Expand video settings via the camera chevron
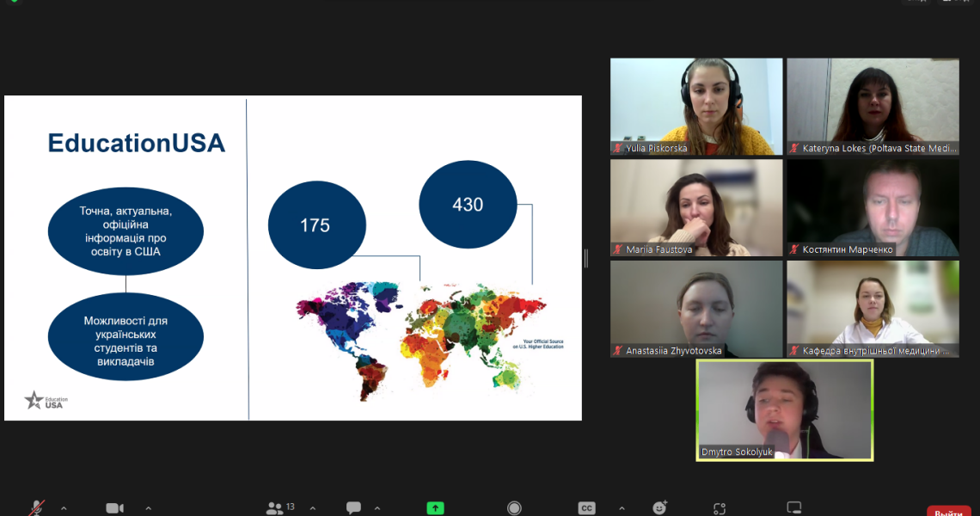The height and width of the screenshot is (516, 980). tap(146, 506)
